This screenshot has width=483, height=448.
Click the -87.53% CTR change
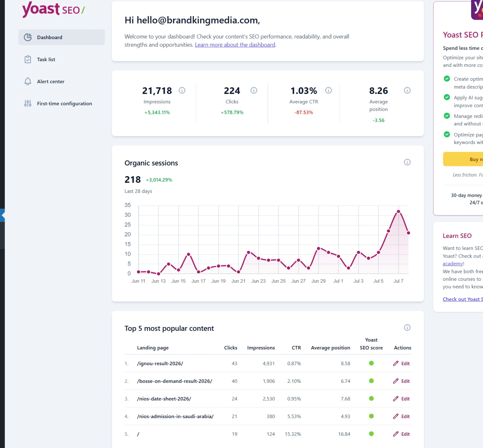pos(304,112)
